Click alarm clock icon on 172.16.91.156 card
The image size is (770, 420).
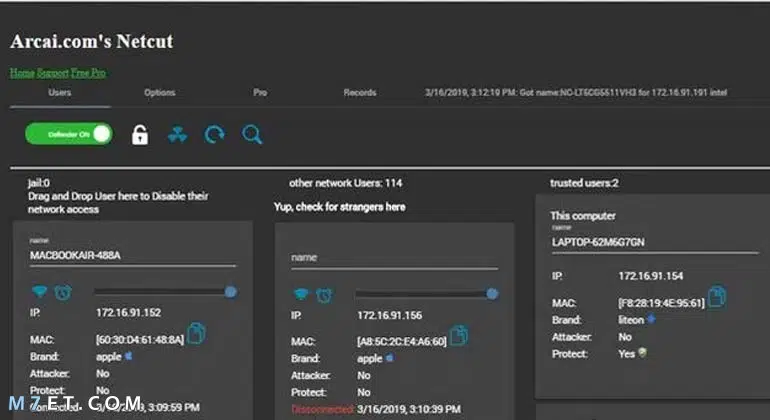pyautogui.click(x=324, y=295)
